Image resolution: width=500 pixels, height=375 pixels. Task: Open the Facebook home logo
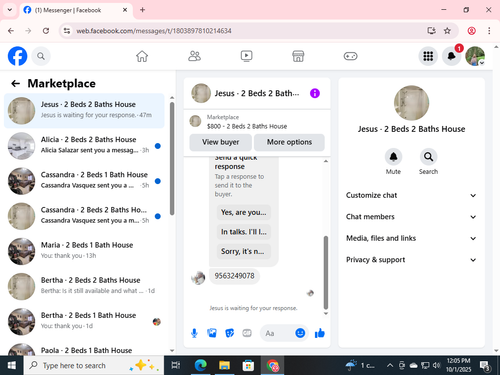point(17,56)
